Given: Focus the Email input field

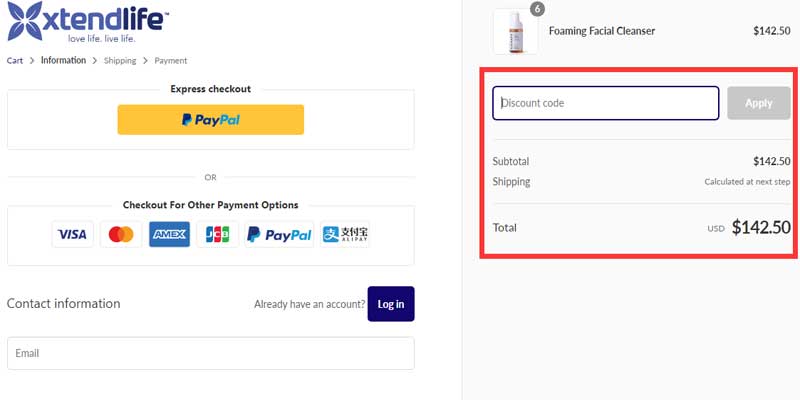Looking at the screenshot, I should (x=211, y=353).
